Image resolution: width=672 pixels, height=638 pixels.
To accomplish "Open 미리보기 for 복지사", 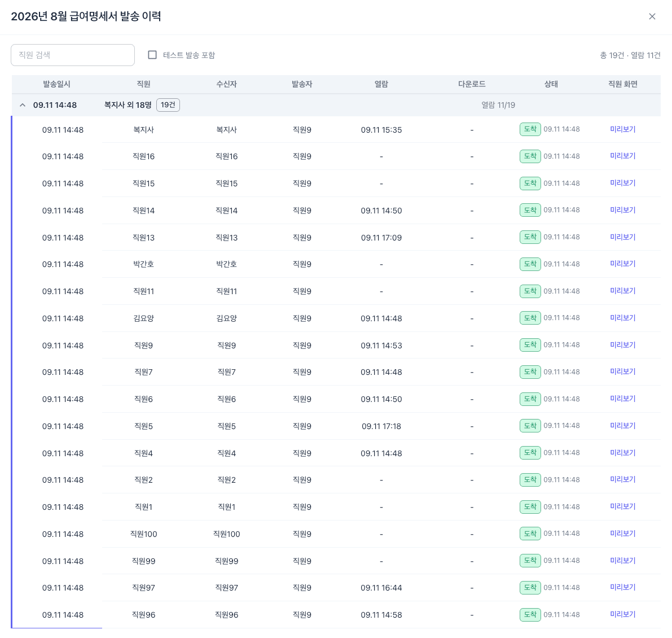I will (623, 129).
